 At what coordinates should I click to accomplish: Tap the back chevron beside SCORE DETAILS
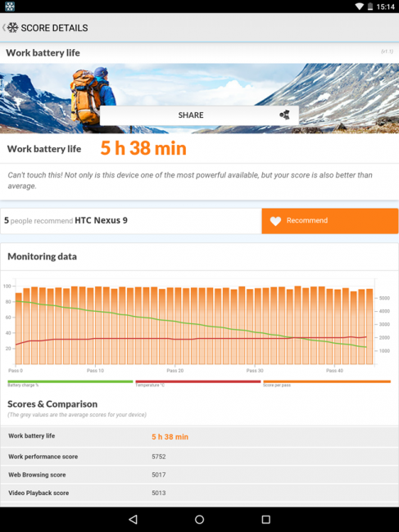(4, 28)
